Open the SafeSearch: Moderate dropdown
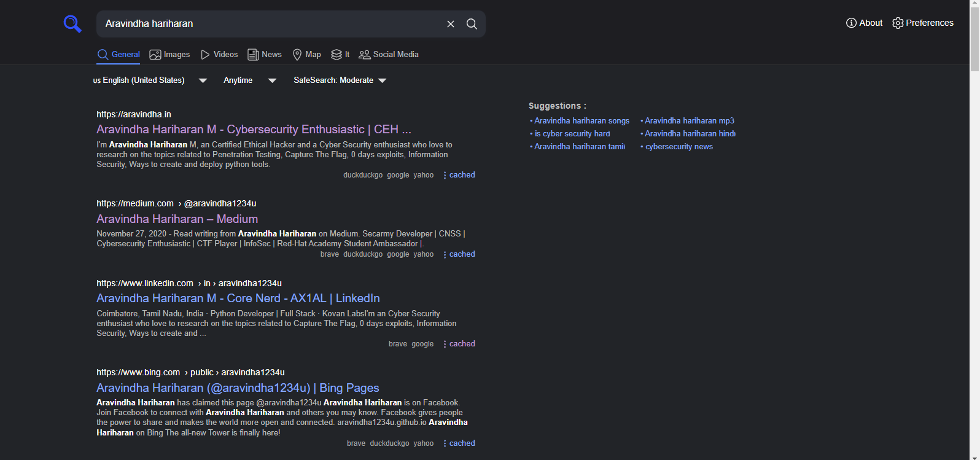Screen dimensions: 980x460 coord(340,80)
